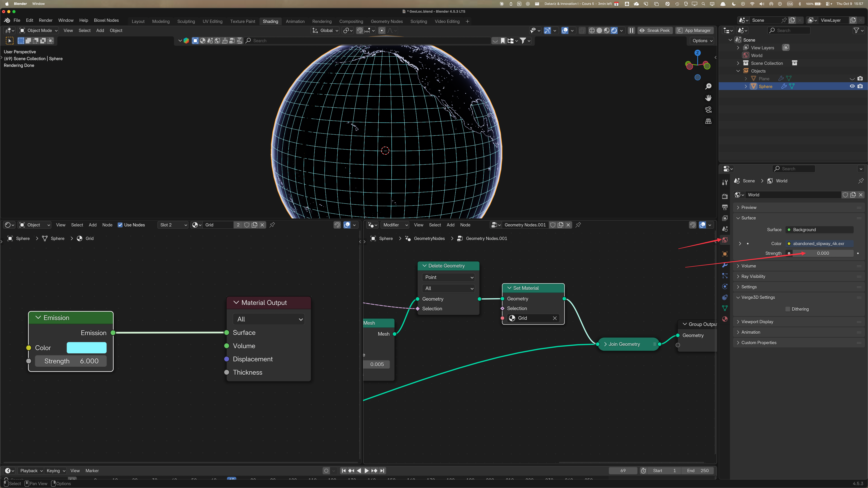
Task: Play the animation forward
Action: (x=366, y=471)
